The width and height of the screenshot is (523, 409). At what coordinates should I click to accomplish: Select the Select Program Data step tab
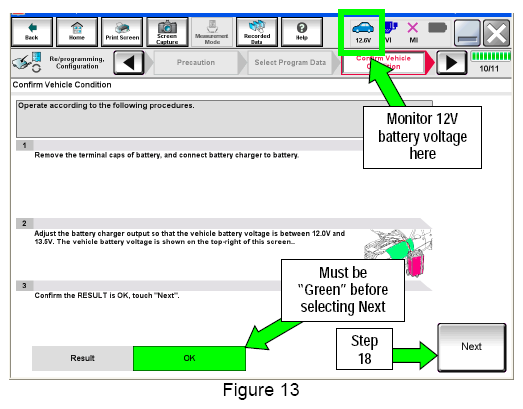coord(290,62)
